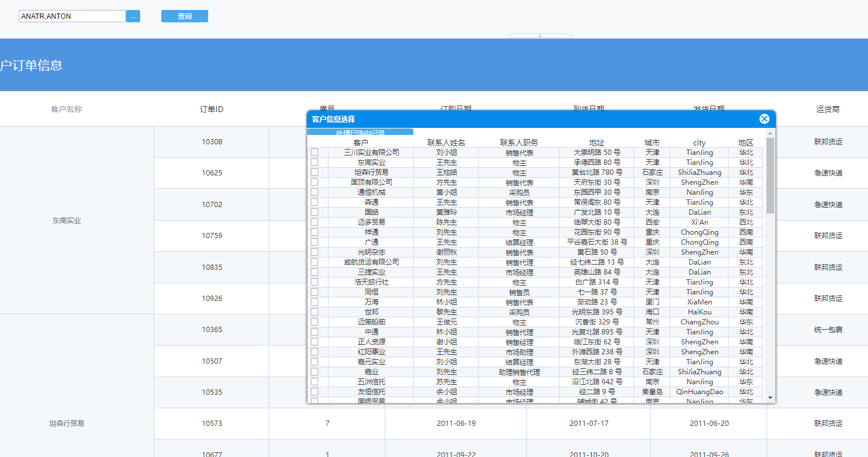
Task: Check the box for 光明杂志
Action: click(x=314, y=252)
